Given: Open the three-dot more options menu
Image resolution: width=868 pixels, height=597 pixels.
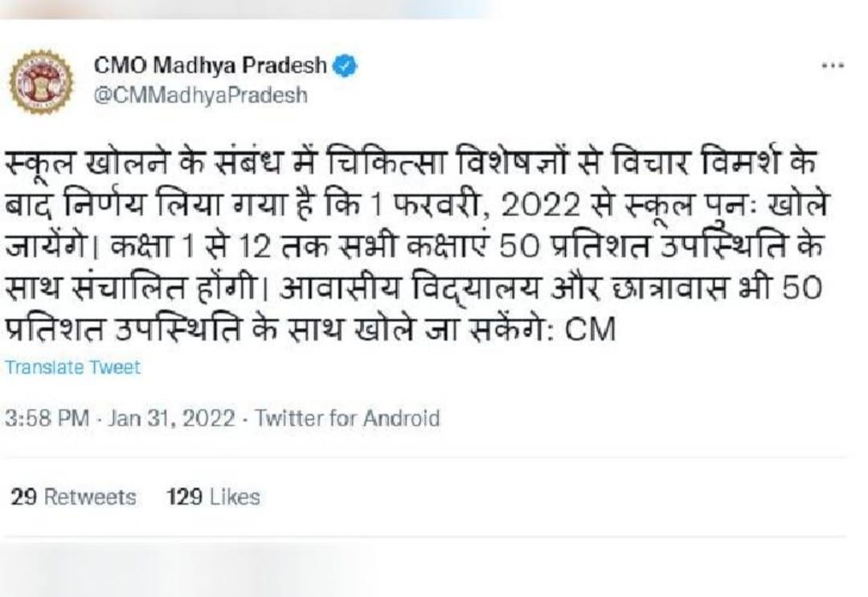Looking at the screenshot, I should point(832,67).
